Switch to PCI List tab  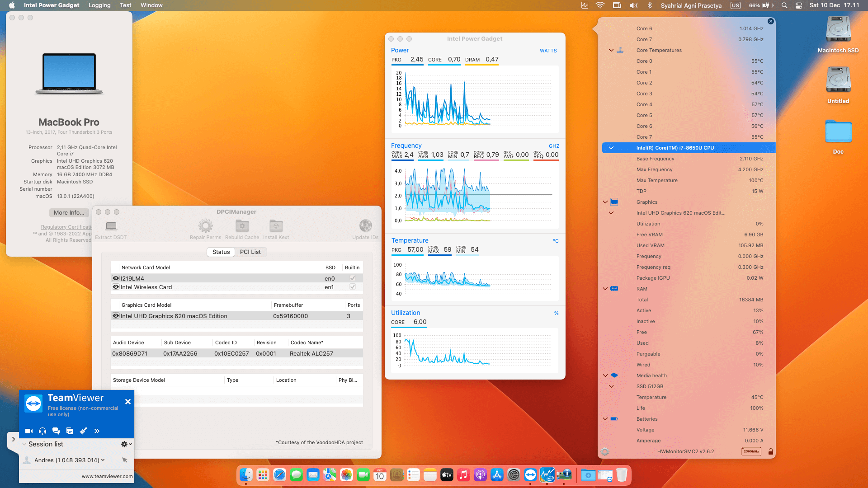[x=250, y=252]
